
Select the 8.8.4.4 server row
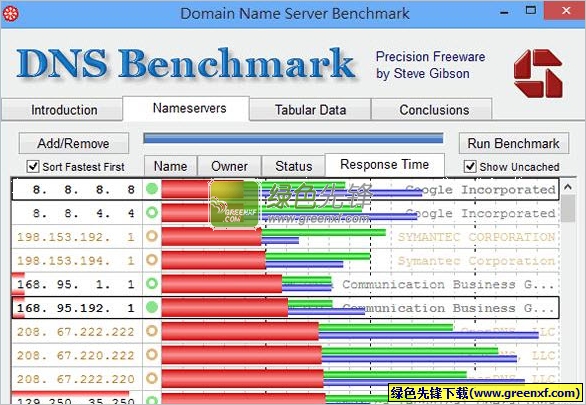(286, 213)
